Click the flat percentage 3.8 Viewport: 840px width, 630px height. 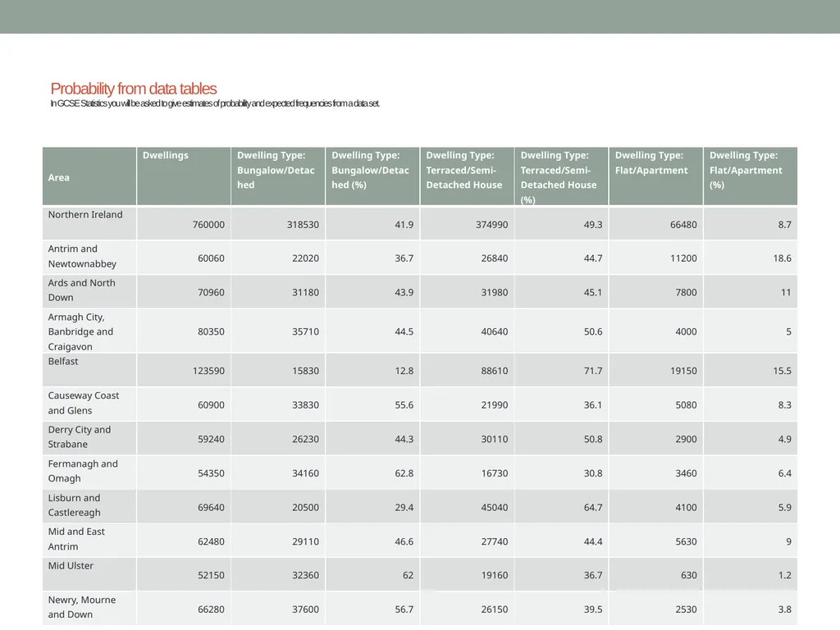[785, 609]
